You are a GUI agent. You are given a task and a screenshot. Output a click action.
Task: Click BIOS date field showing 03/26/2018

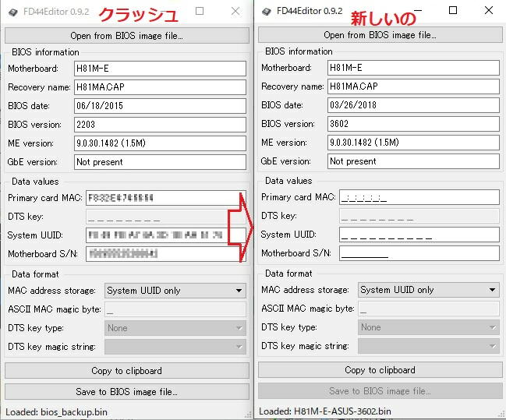click(413, 105)
